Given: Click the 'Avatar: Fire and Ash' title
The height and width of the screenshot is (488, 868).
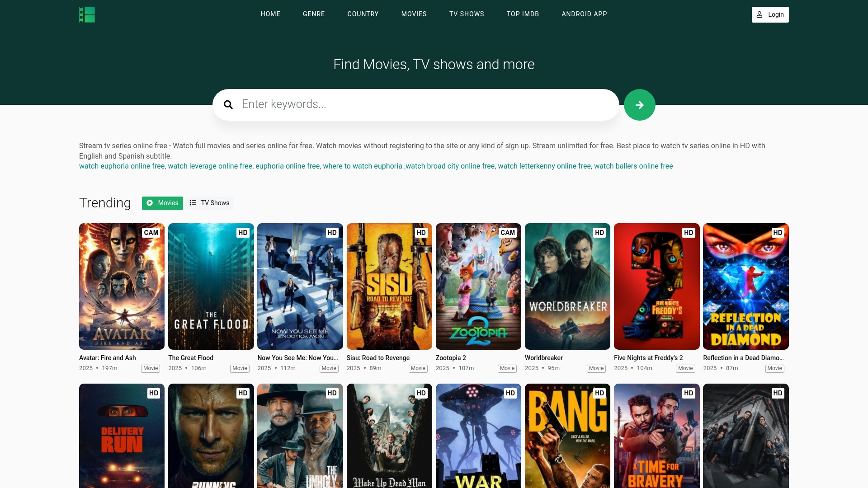Looking at the screenshot, I should (x=108, y=358).
